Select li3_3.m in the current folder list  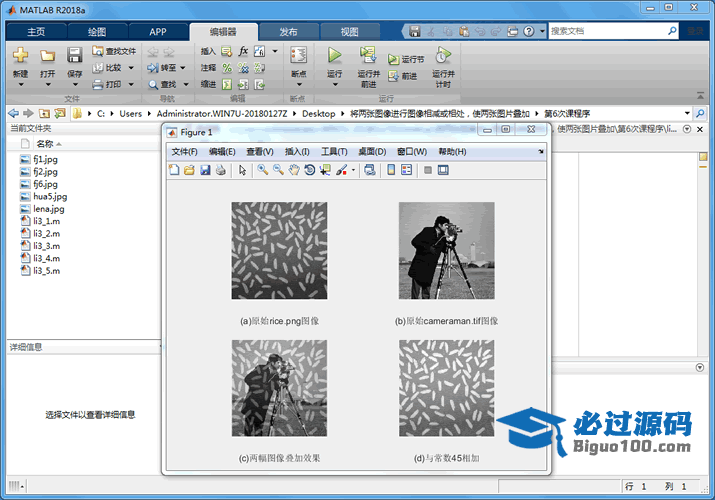point(46,245)
